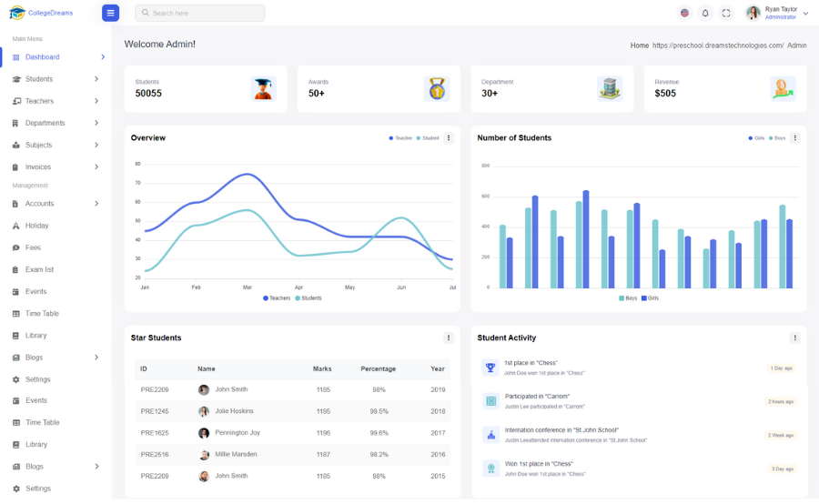
Task: Click Boys color swatch in bottom legend
Action: [622, 298]
